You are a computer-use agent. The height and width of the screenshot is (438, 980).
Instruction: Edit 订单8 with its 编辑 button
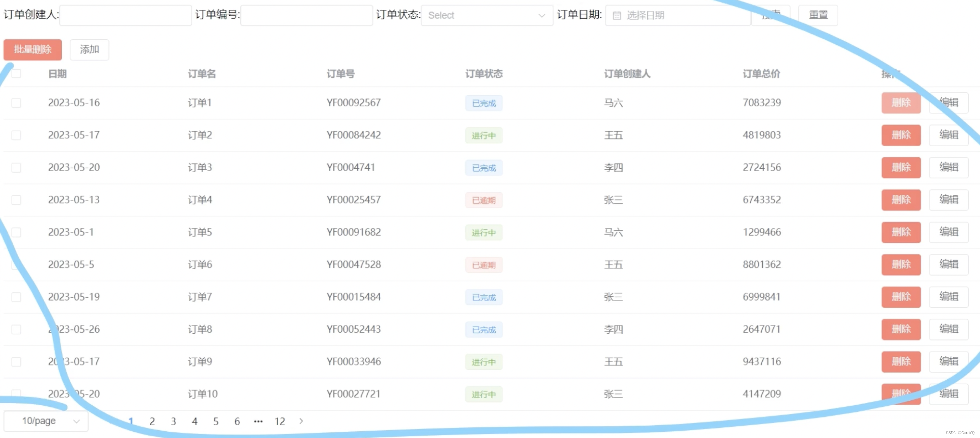[948, 329]
